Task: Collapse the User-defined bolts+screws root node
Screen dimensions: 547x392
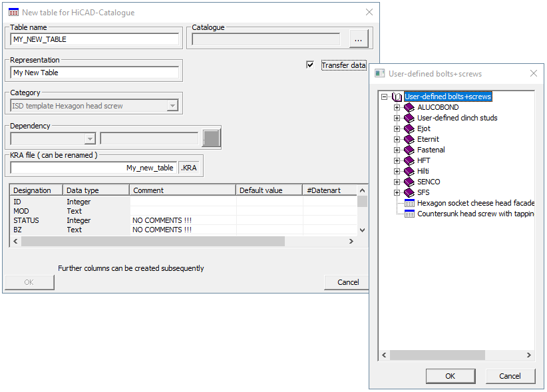Action: click(385, 97)
